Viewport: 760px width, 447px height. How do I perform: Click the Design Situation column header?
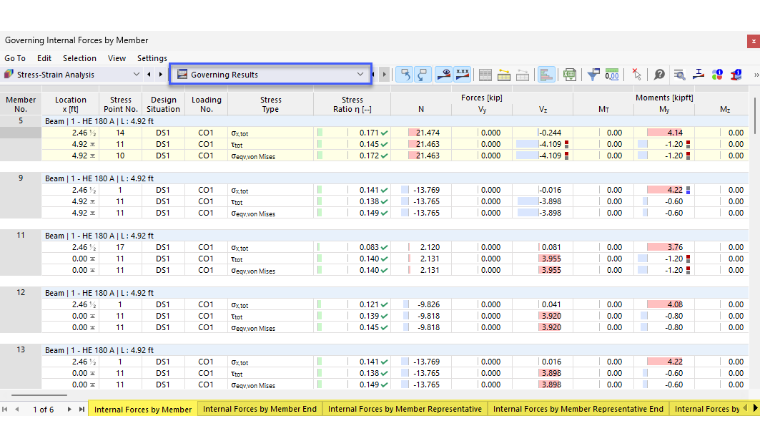pyautogui.click(x=163, y=104)
